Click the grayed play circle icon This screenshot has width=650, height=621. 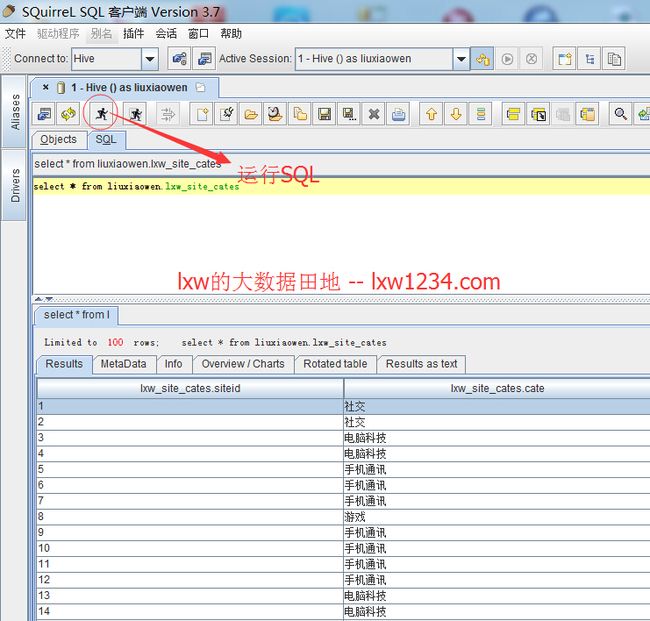507,59
